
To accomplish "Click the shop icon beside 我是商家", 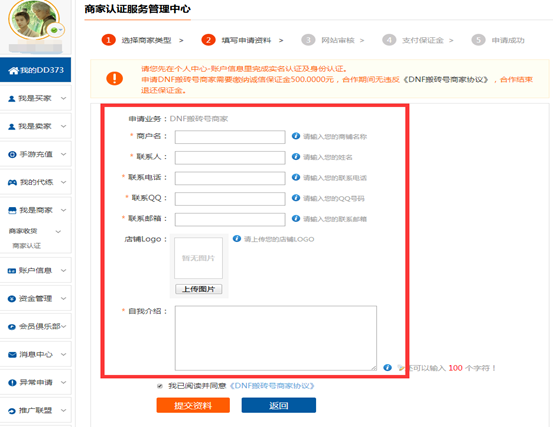I will click(12, 211).
